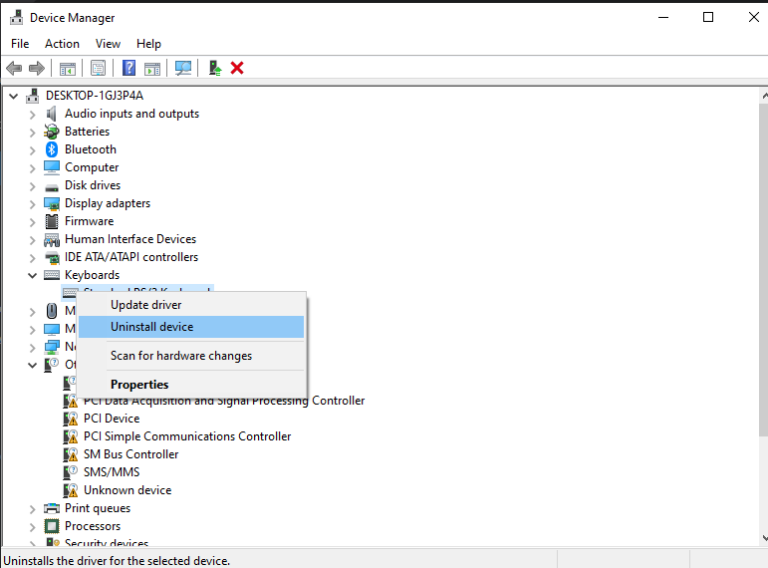Image resolution: width=768 pixels, height=568 pixels.
Task: Open the Action menu
Action: (x=62, y=44)
